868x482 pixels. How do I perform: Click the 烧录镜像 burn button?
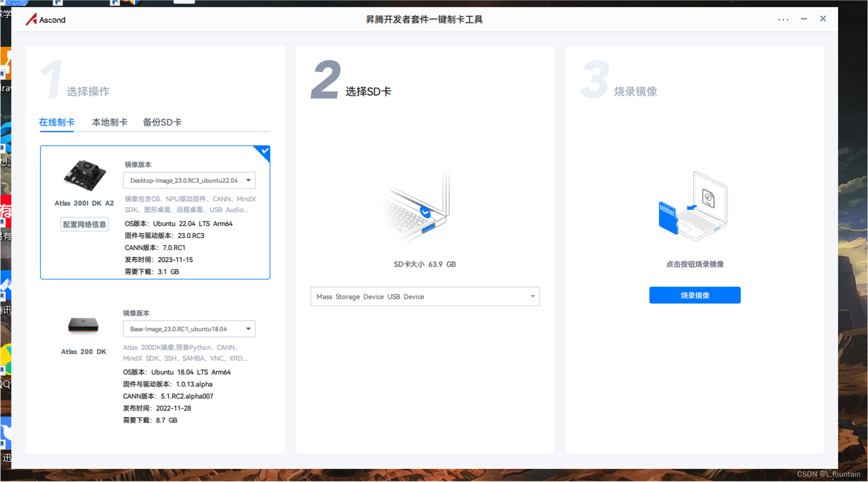click(695, 295)
